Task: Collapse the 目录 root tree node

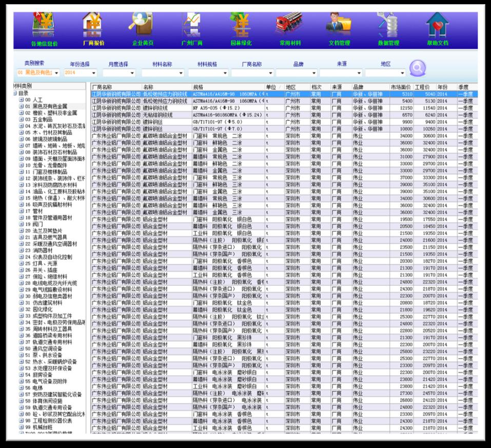Action: coord(15,93)
